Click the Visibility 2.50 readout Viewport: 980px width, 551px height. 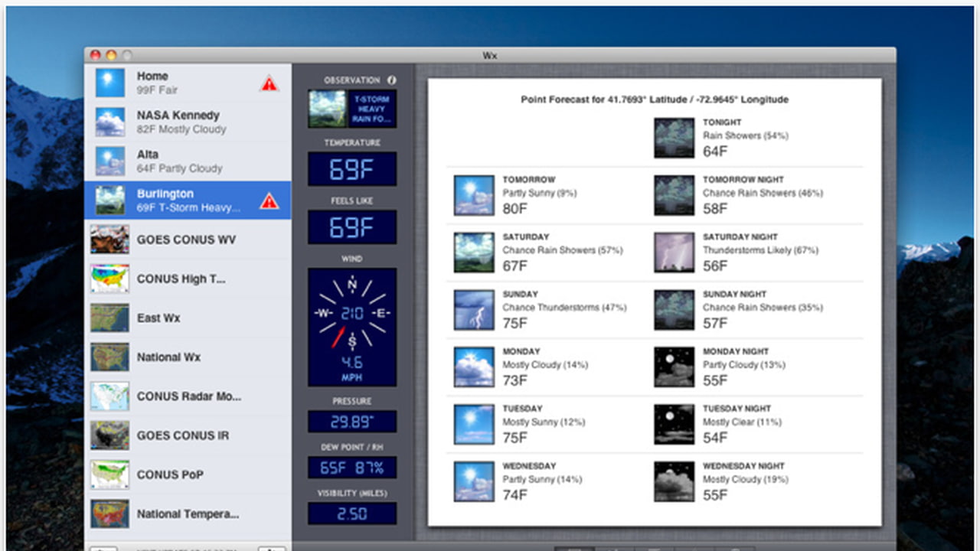[x=352, y=514]
